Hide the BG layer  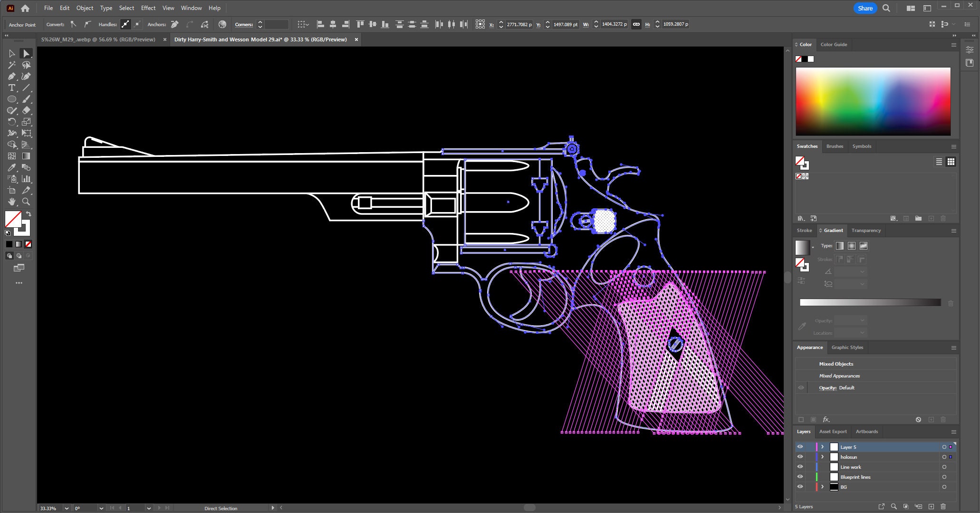(800, 487)
